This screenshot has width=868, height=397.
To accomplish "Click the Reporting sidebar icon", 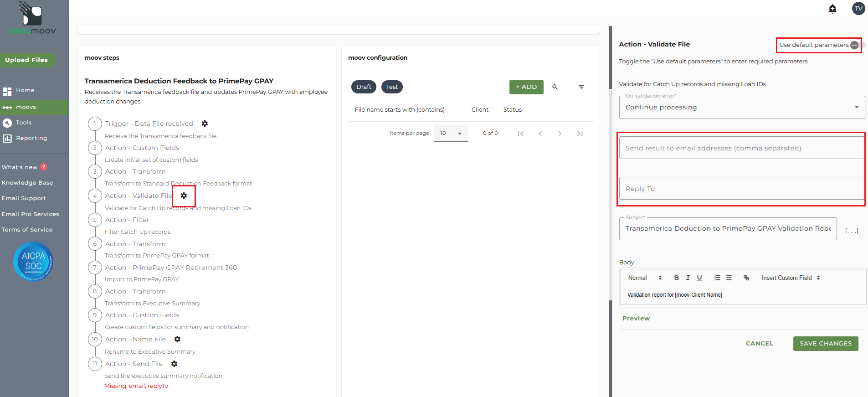I will pyautogui.click(x=7, y=139).
